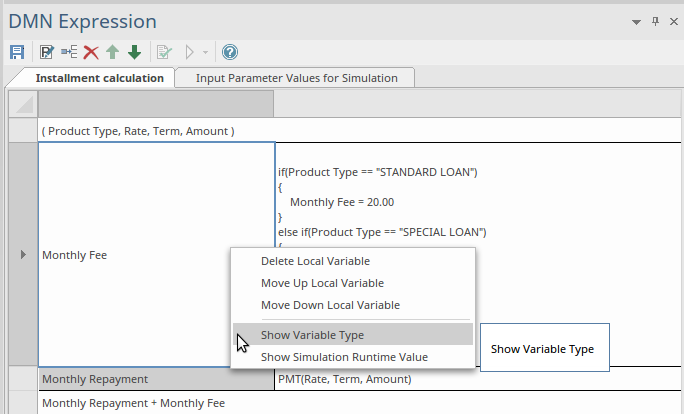Switch to Input Parameter Values for Simulation tab
The height and width of the screenshot is (414, 684).
pos(296,78)
